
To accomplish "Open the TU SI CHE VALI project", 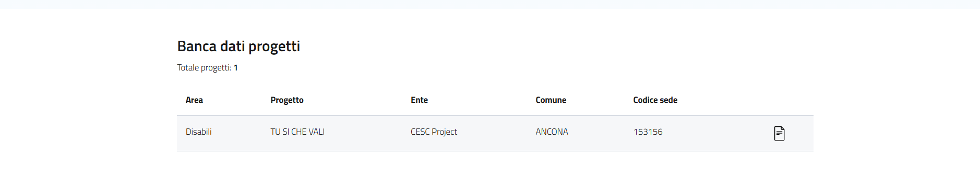I will click(x=297, y=132).
